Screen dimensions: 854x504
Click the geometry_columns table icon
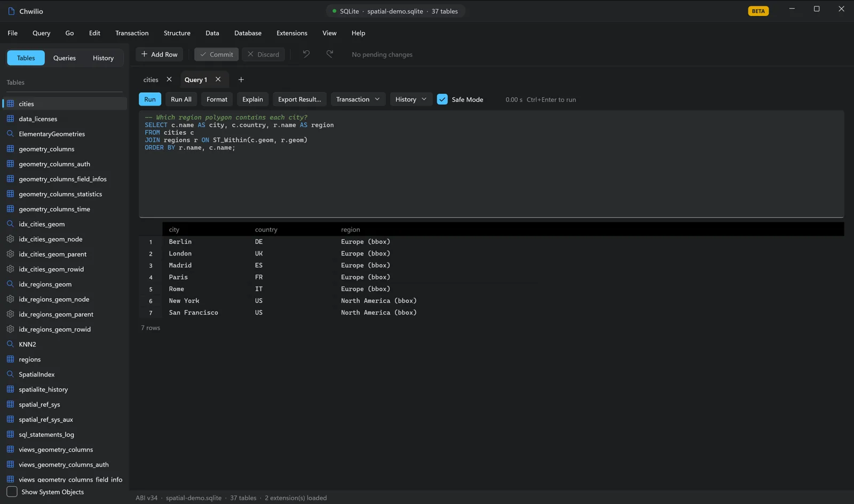click(x=10, y=148)
